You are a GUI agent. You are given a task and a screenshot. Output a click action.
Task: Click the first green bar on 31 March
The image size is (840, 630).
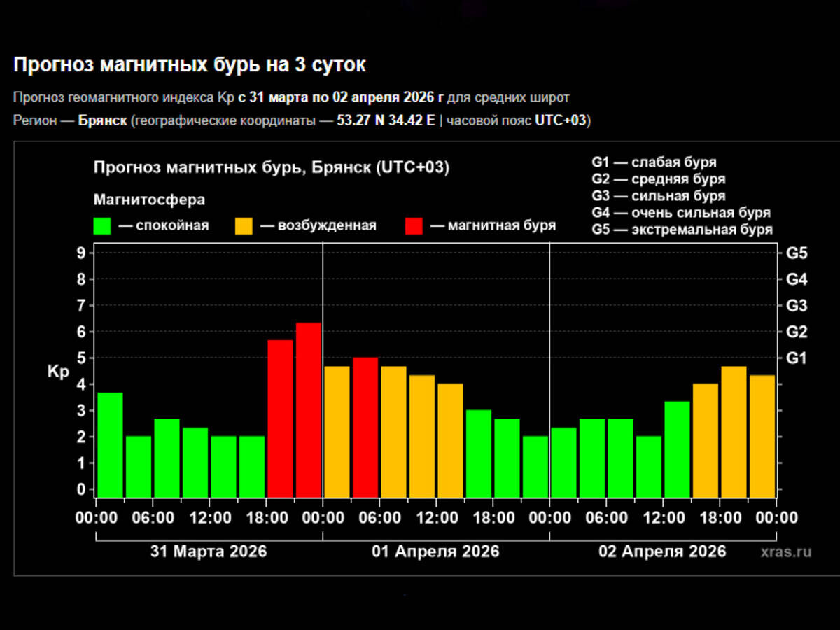111,444
